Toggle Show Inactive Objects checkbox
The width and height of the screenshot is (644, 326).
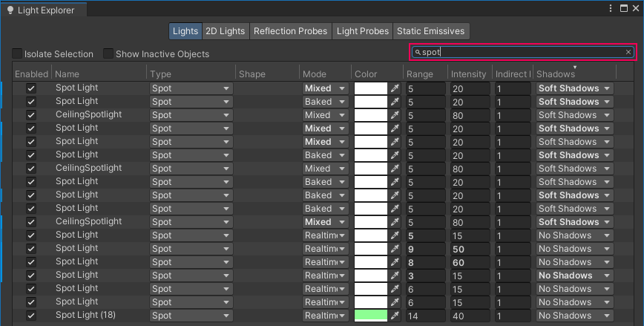[108, 53]
